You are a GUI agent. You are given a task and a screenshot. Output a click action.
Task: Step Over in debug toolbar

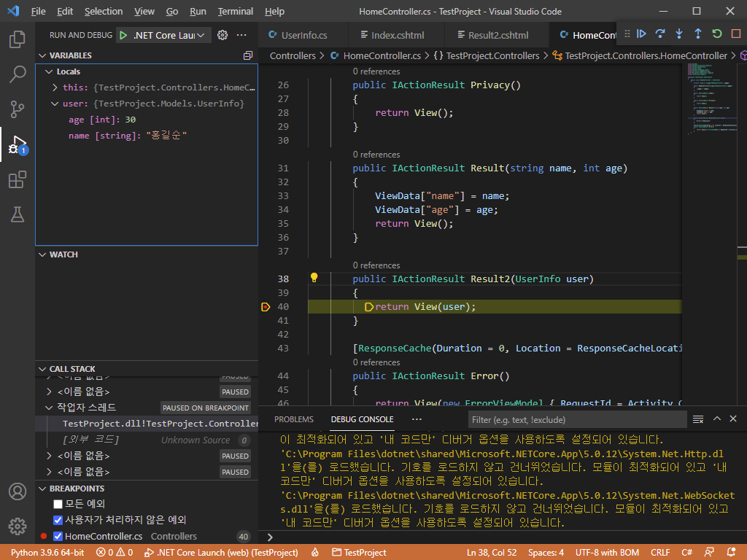click(x=660, y=34)
